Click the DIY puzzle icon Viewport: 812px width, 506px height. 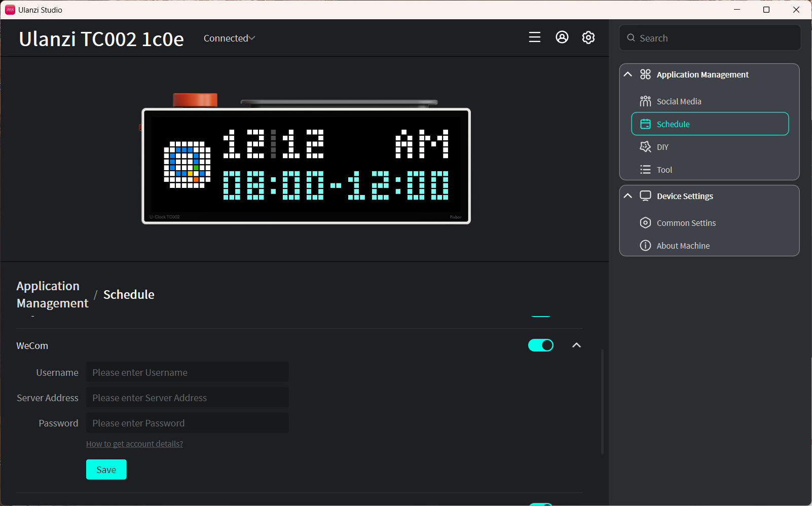pos(645,147)
